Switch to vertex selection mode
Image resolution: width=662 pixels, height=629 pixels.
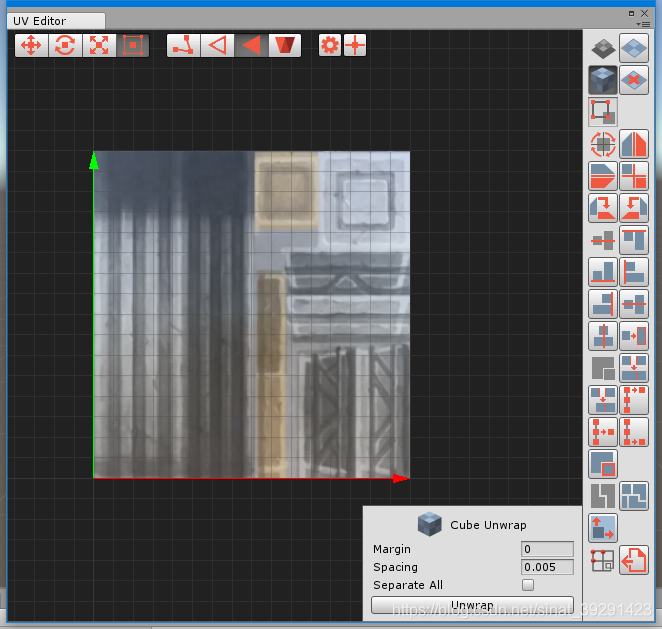tap(183, 45)
